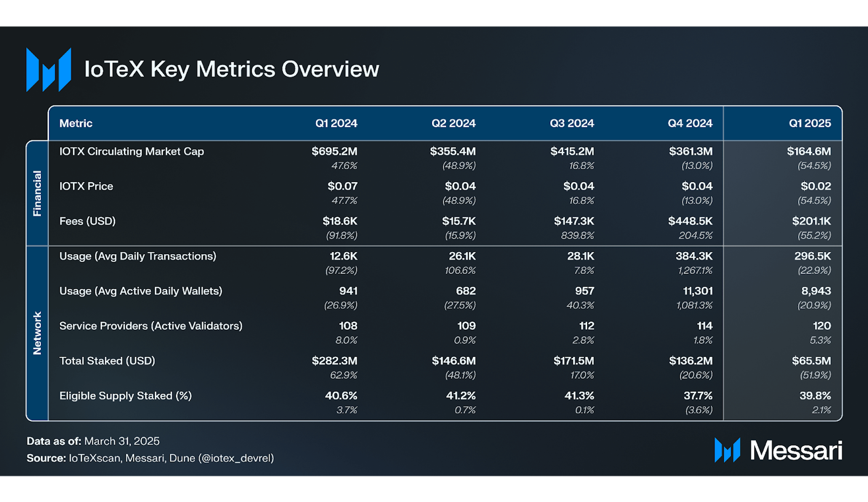The image size is (868, 502).
Task: Click the '682' active wallets value
Action: [x=466, y=291]
